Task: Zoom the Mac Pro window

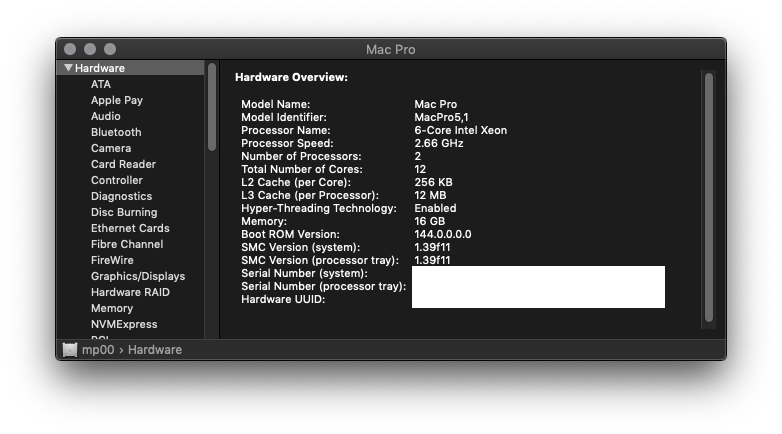Action: 110,49
